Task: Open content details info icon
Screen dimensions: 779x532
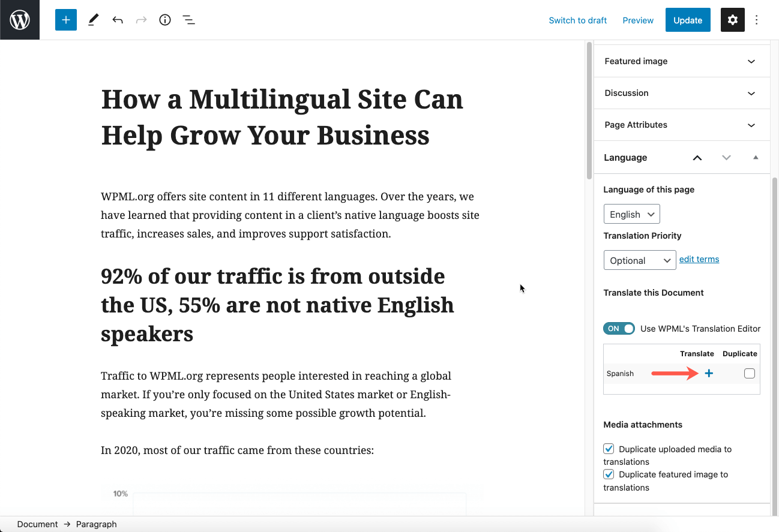Action: tap(165, 20)
